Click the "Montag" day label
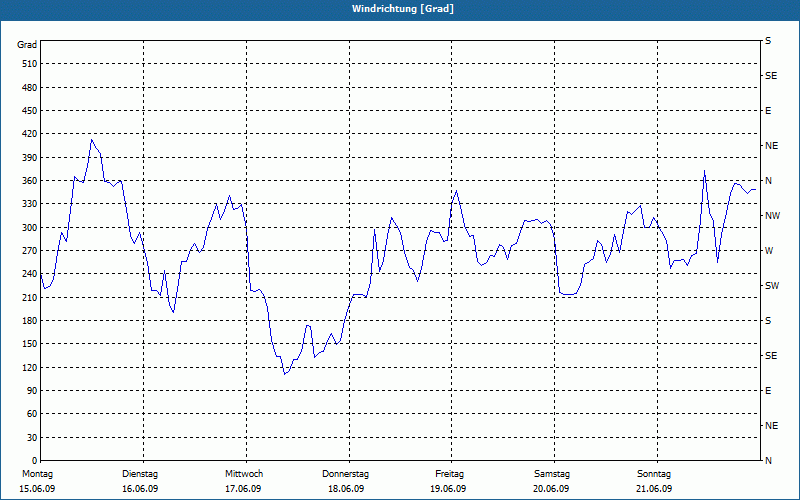 (37, 474)
